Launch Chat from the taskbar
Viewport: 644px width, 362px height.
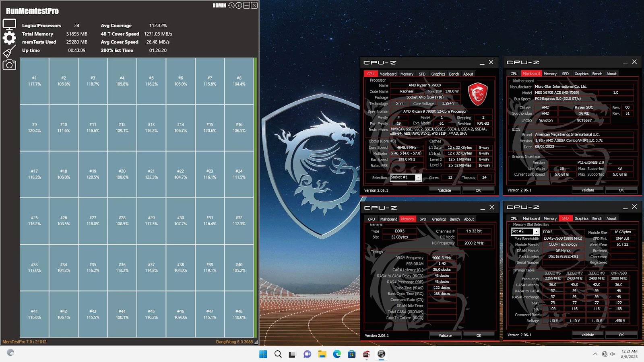307,354
